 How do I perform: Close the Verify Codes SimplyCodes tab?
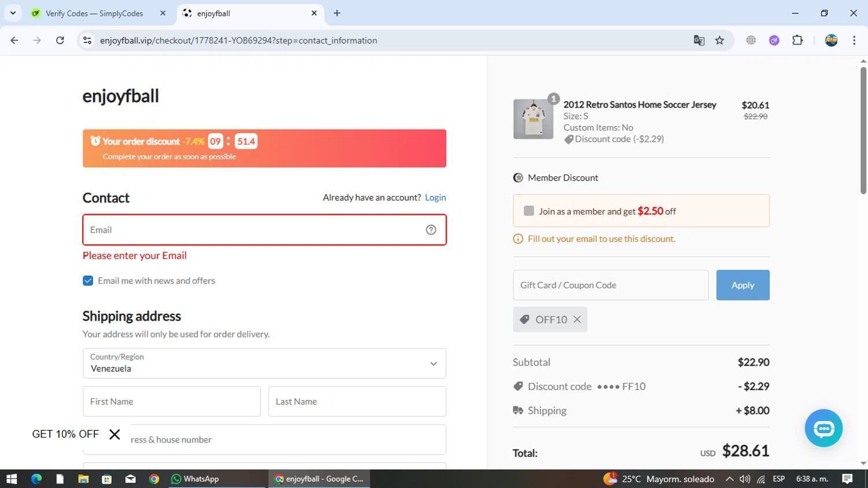pyautogui.click(x=163, y=13)
